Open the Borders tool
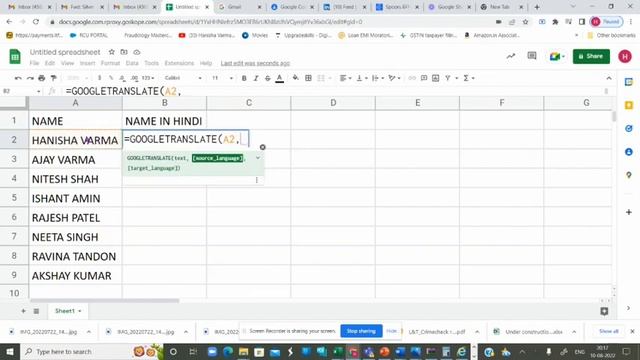This screenshot has width=640, height=360. click(x=309, y=78)
